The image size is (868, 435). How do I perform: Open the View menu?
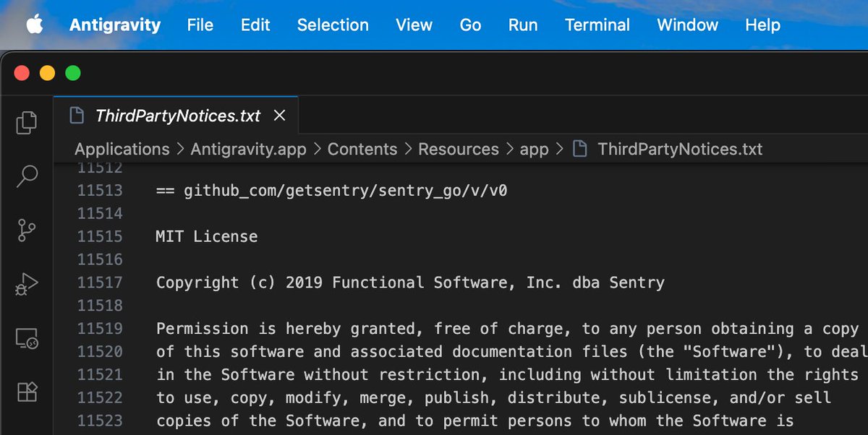[x=414, y=25]
